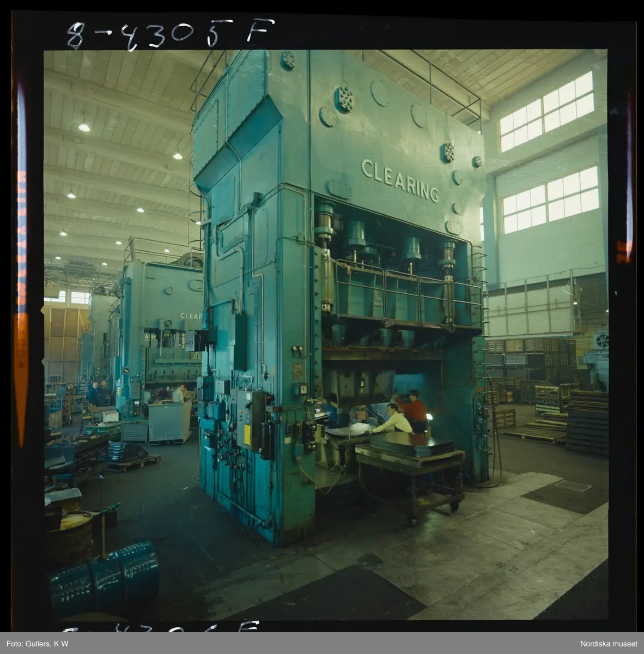The image size is (644, 654).
Task: Select the 'Foto: Gullers, K W' credit
Action: 34,644
